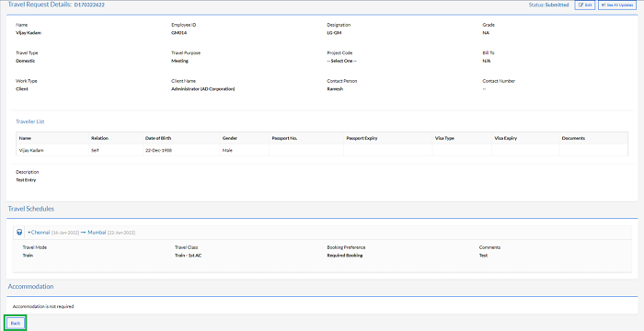Click the Vijay Kadam traveller row
644x331 pixels.
[322, 150]
